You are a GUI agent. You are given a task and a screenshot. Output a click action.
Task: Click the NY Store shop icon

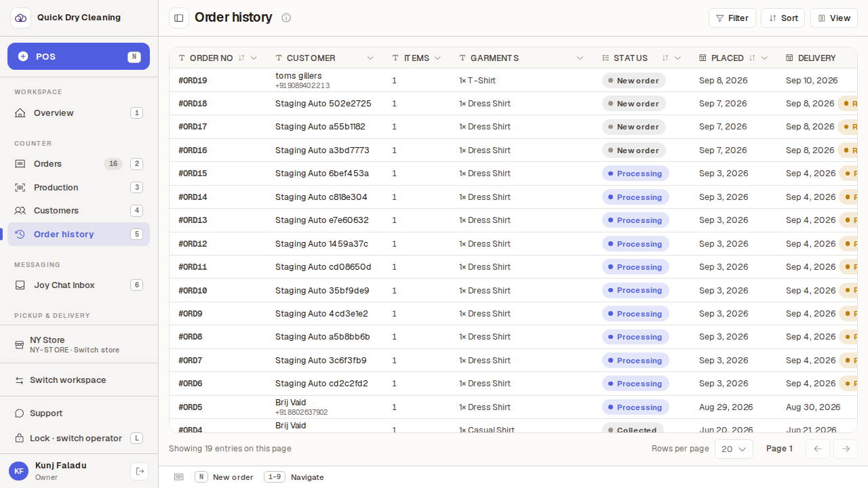(20, 345)
